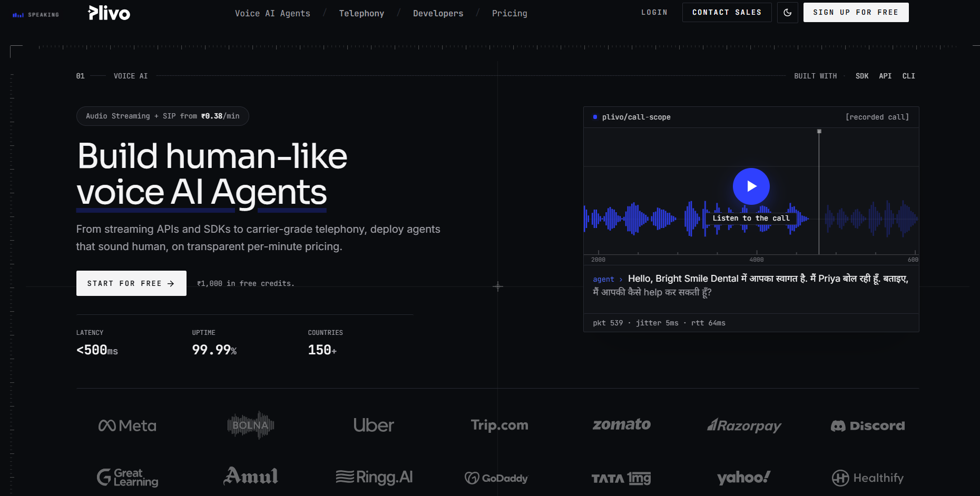Click the Tata 1mg logo
The height and width of the screenshot is (496, 980).
tap(621, 478)
